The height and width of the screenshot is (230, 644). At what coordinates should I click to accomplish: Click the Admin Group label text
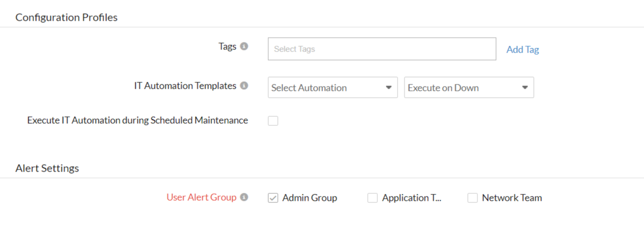click(x=310, y=198)
